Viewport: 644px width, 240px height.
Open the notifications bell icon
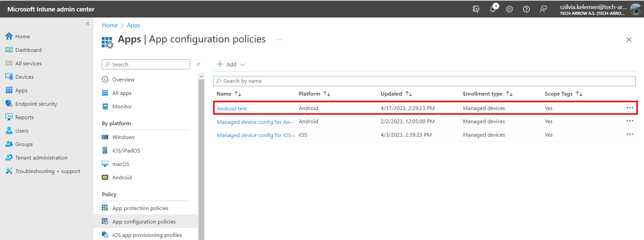click(493, 9)
